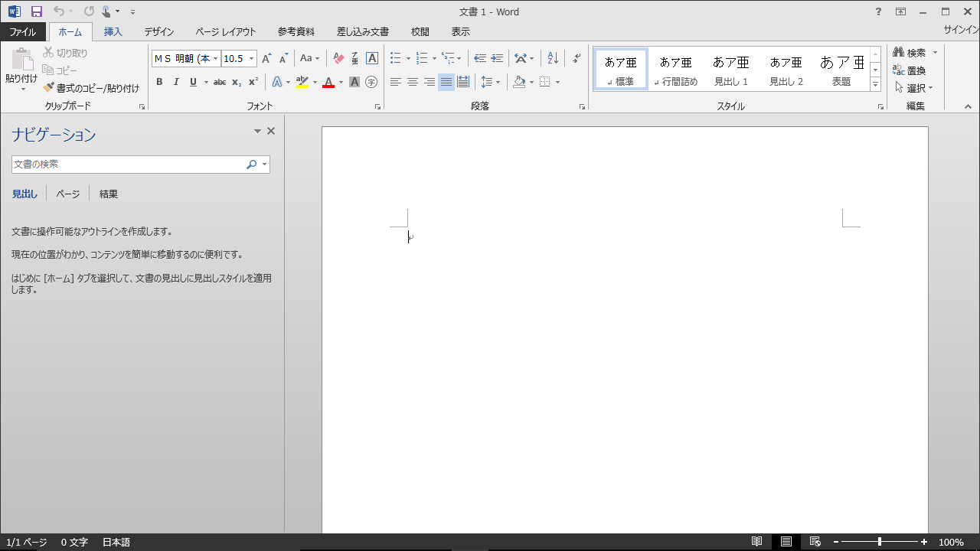
Task: Apply the 行間詰め style
Action: coord(676,70)
